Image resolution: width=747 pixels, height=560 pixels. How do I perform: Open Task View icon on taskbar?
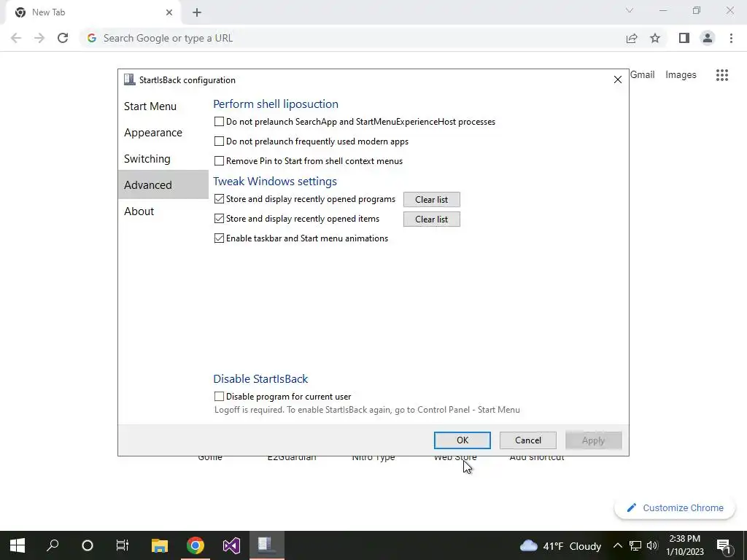click(123, 545)
